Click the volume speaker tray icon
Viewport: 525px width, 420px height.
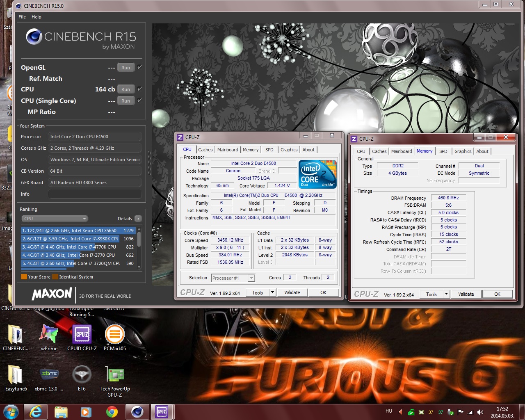480,412
